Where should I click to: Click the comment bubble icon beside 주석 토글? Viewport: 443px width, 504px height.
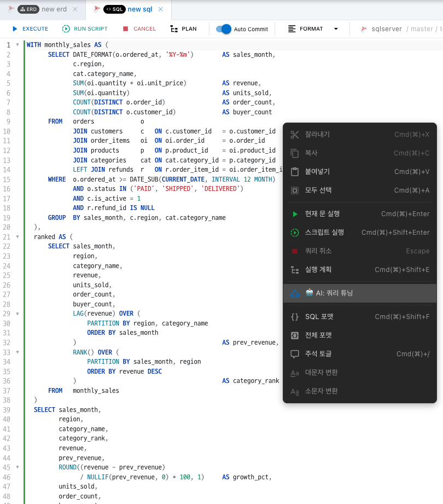click(x=295, y=354)
